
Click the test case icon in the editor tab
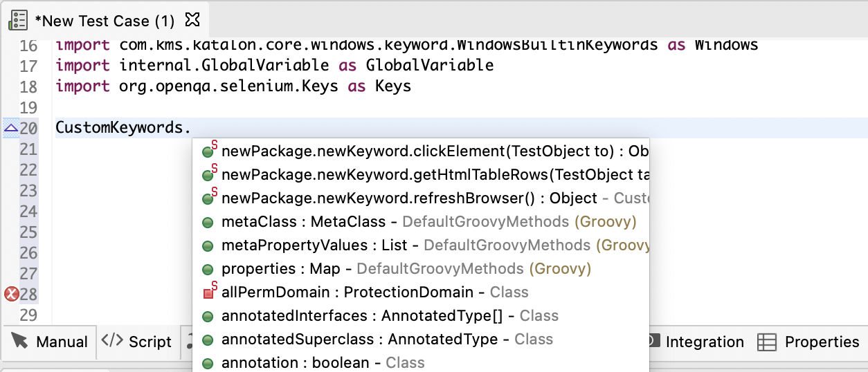pyautogui.click(x=18, y=21)
